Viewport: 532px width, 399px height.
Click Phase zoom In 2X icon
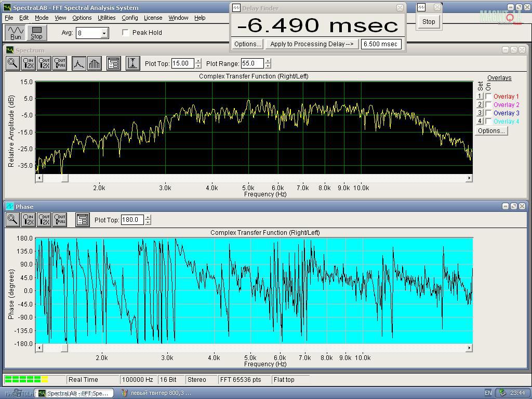pyautogui.click(x=29, y=220)
